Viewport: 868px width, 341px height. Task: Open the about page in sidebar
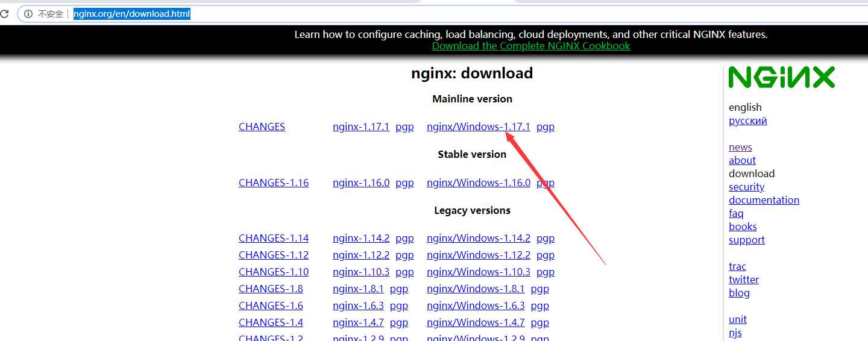742,160
